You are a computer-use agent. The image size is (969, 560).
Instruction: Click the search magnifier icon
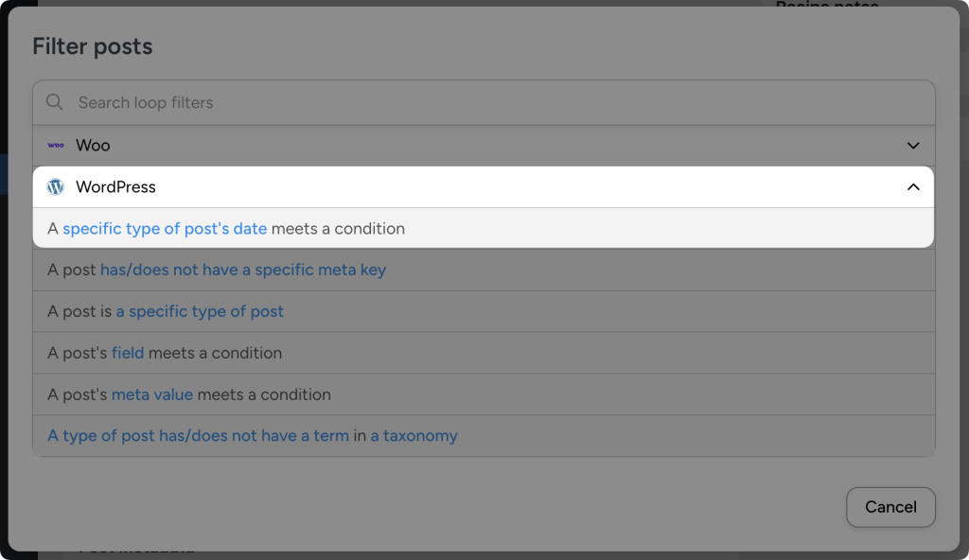click(x=54, y=102)
